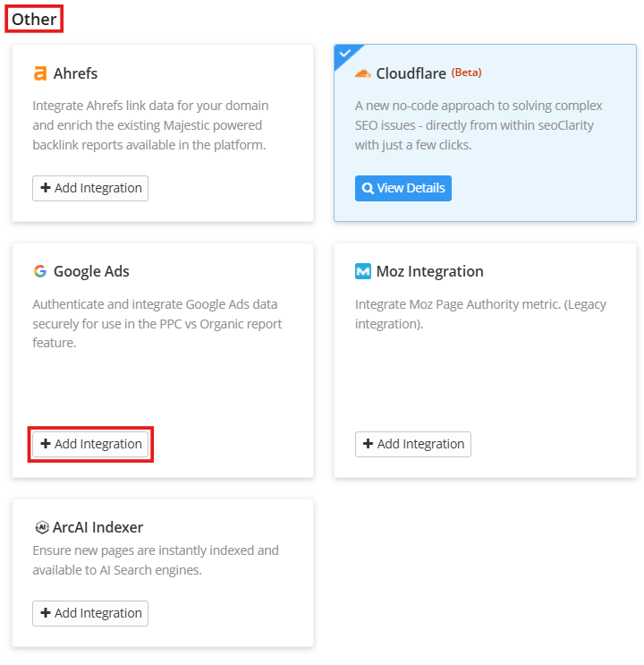Click the Moz Integration card title
Viewport: 644px width, 665px height.
click(x=429, y=271)
